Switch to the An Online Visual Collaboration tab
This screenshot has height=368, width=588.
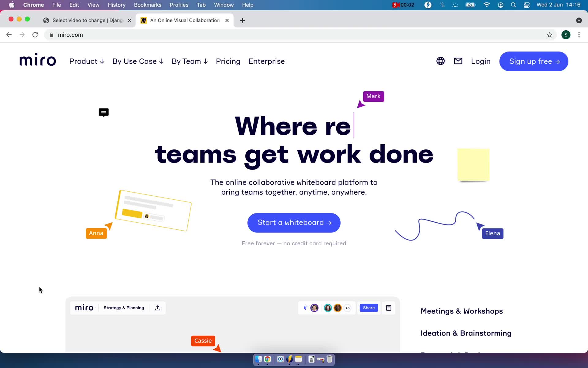coord(185,21)
